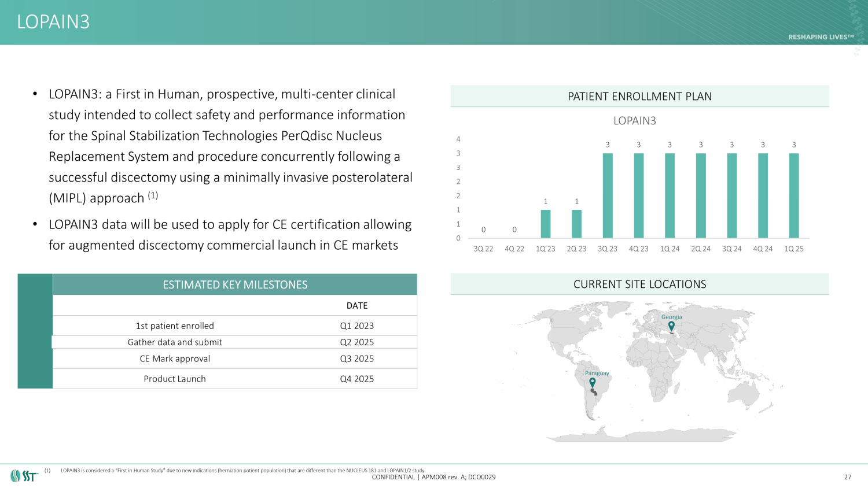Click the Current Site Locations header
Viewport: 868px width, 488px height.
pyautogui.click(x=639, y=284)
